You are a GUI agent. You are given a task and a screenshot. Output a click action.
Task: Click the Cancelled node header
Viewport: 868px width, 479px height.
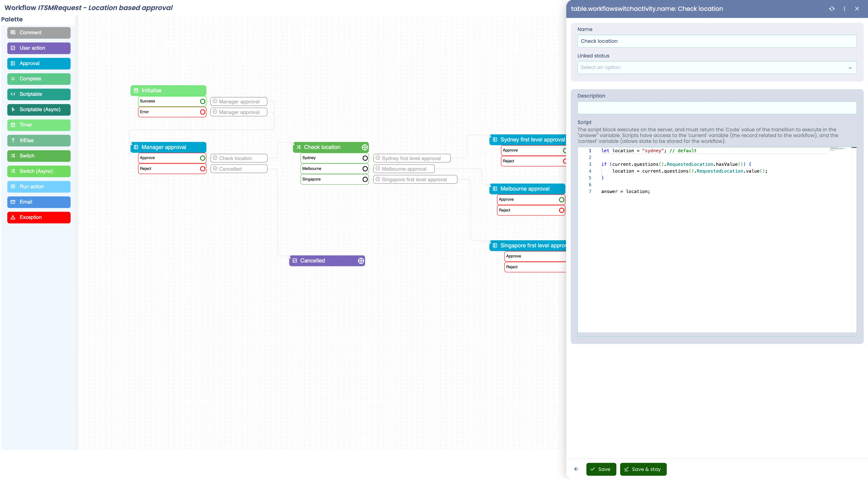[327, 261]
